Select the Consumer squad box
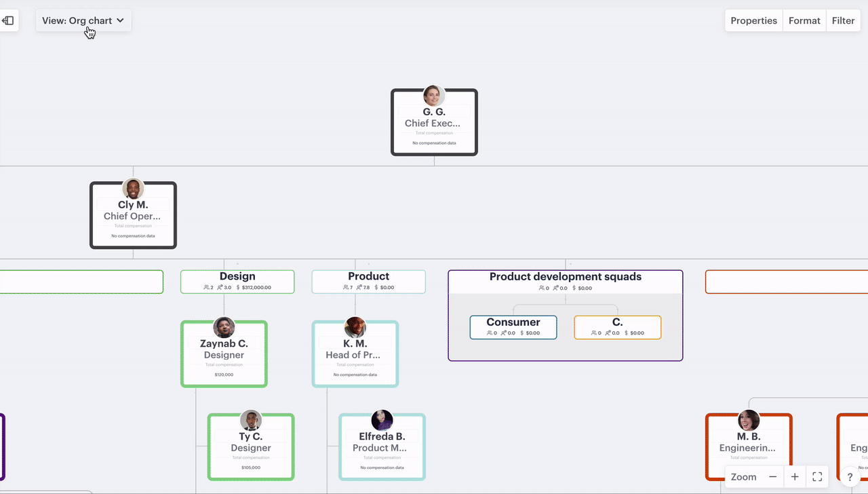Image resolution: width=868 pixels, height=494 pixels. click(x=513, y=327)
